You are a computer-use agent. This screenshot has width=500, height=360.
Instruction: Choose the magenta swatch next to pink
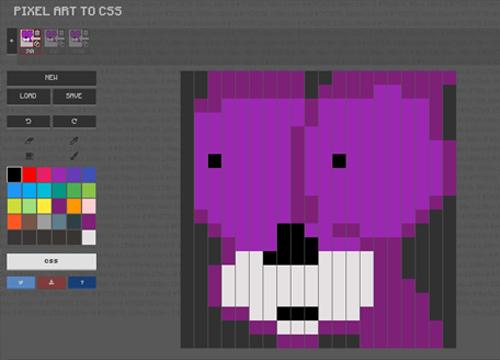pyautogui.click(x=59, y=175)
